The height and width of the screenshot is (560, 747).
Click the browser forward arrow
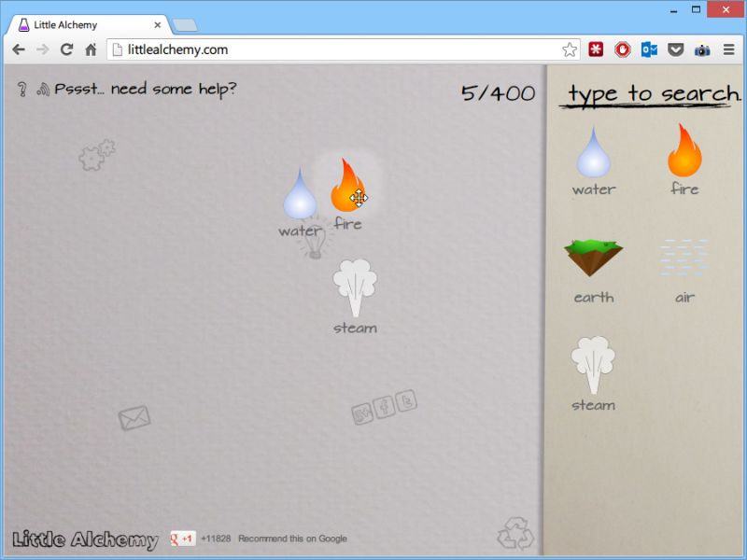(x=43, y=49)
